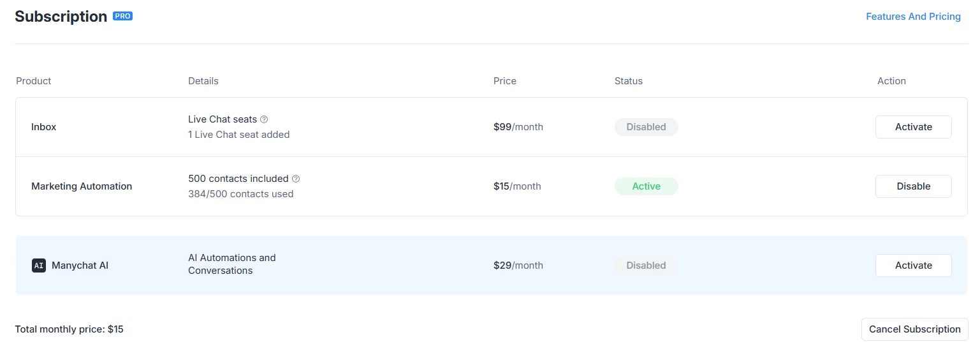980x344 pixels.
Task: Click the Inbox Disabled status badge
Action: (646, 127)
